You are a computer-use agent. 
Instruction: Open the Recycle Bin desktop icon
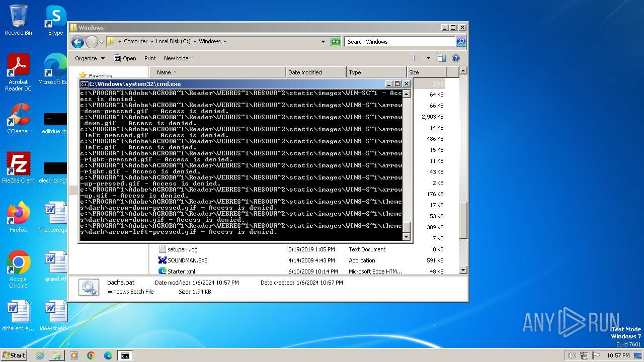18,20
